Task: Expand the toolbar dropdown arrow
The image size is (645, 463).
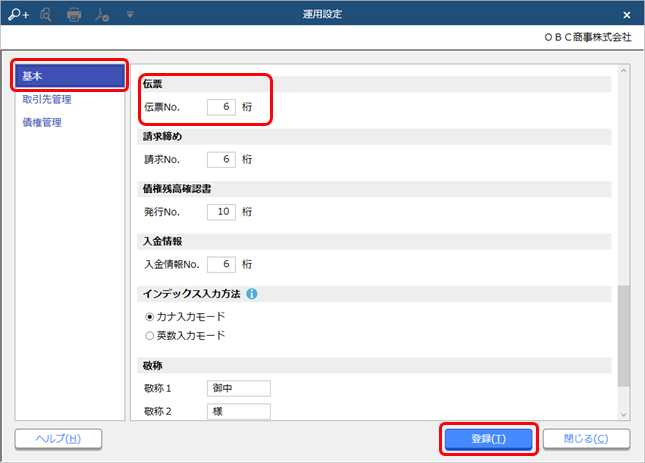Action: point(130,15)
